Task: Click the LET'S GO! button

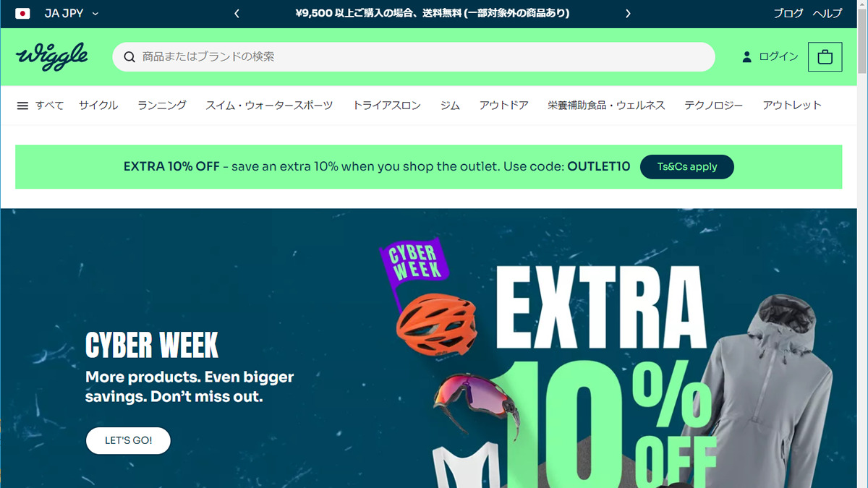Action: tap(128, 440)
